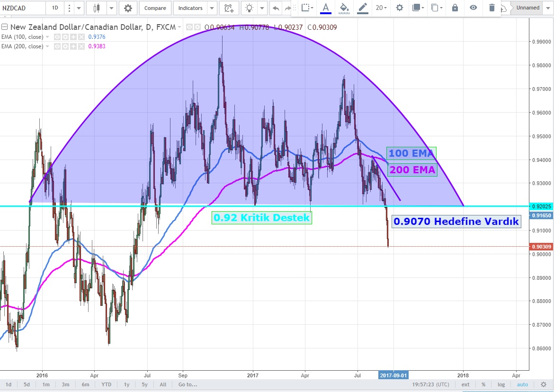Select the YTD time range
Screen dimensions: 554x392
coord(107,384)
